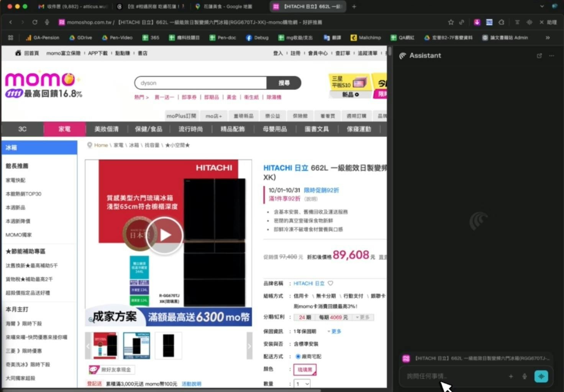The width and height of the screenshot is (564, 392).
Task: Click the heart icon beside HITACHI brand
Action: click(x=330, y=283)
